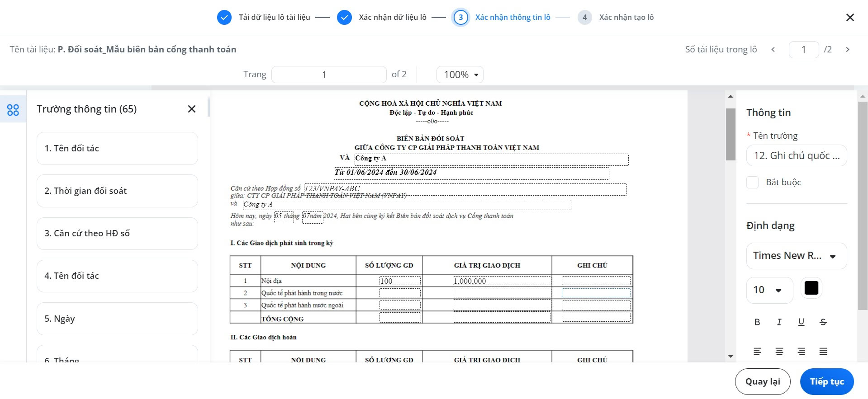Toggle bold formatting
This screenshot has height=399, width=868.
(x=757, y=322)
